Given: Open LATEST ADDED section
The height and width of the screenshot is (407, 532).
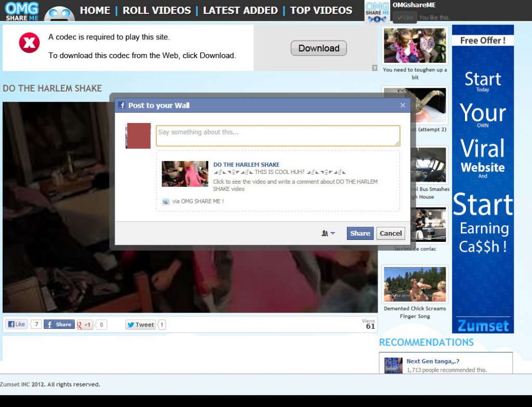Looking at the screenshot, I should 240,10.
